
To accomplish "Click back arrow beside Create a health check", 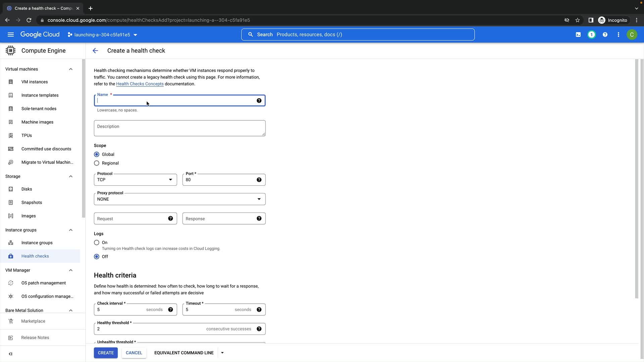I will pyautogui.click(x=95, y=51).
